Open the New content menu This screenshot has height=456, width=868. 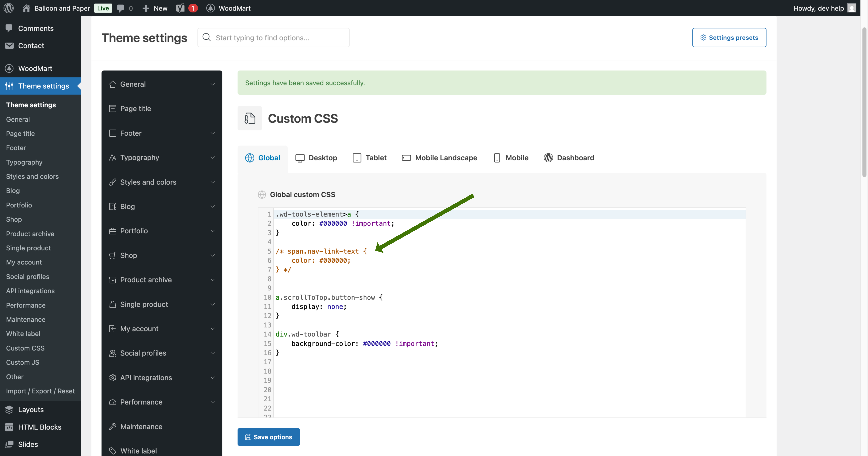(x=155, y=8)
